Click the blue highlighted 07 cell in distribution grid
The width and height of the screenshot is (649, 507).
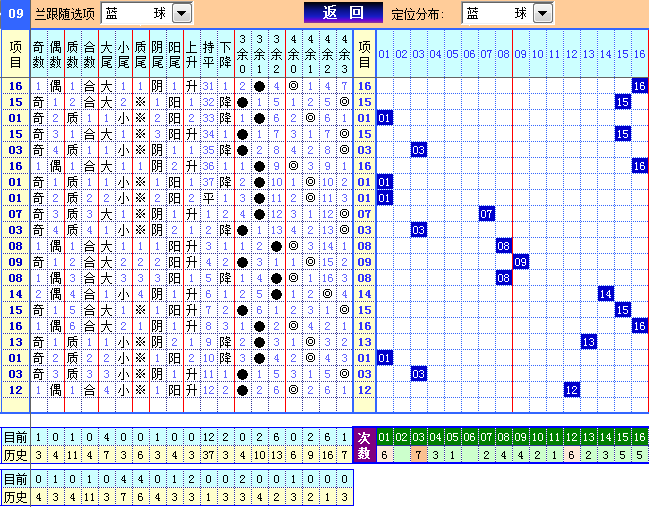click(486, 214)
